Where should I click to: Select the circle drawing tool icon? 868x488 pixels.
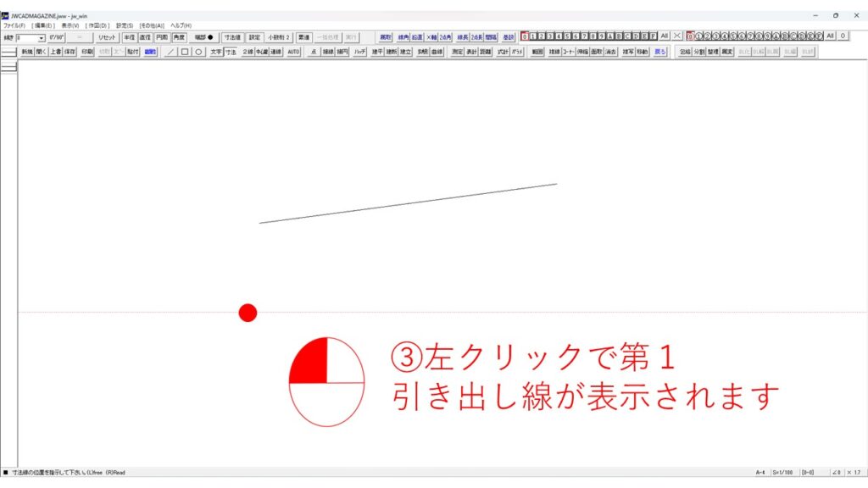point(198,52)
